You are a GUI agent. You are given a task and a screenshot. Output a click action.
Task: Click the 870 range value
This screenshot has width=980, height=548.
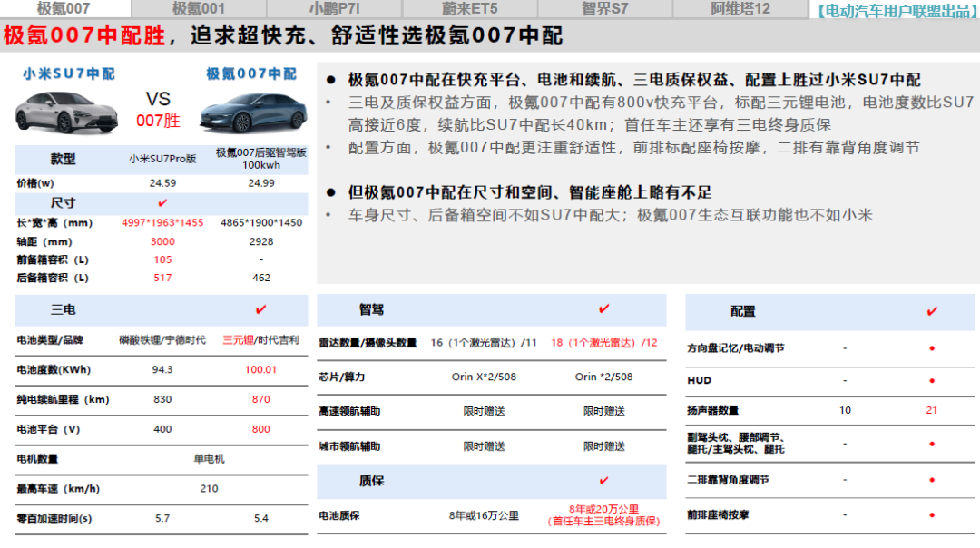tap(261, 399)
